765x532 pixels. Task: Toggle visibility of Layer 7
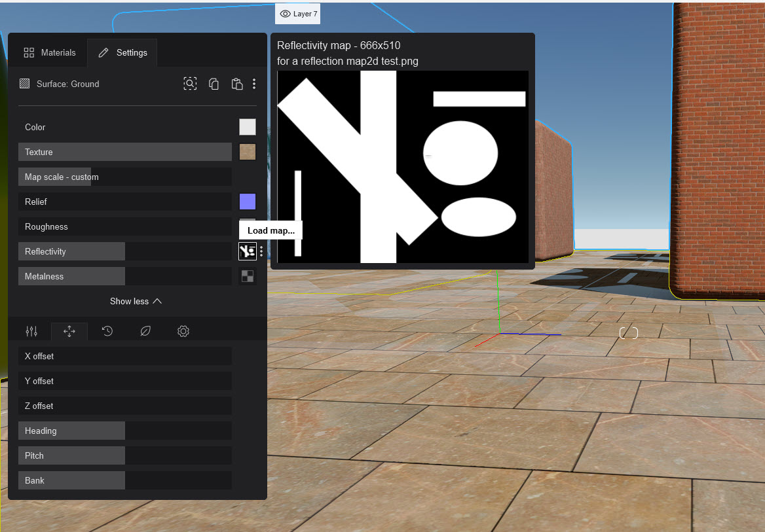297,13
